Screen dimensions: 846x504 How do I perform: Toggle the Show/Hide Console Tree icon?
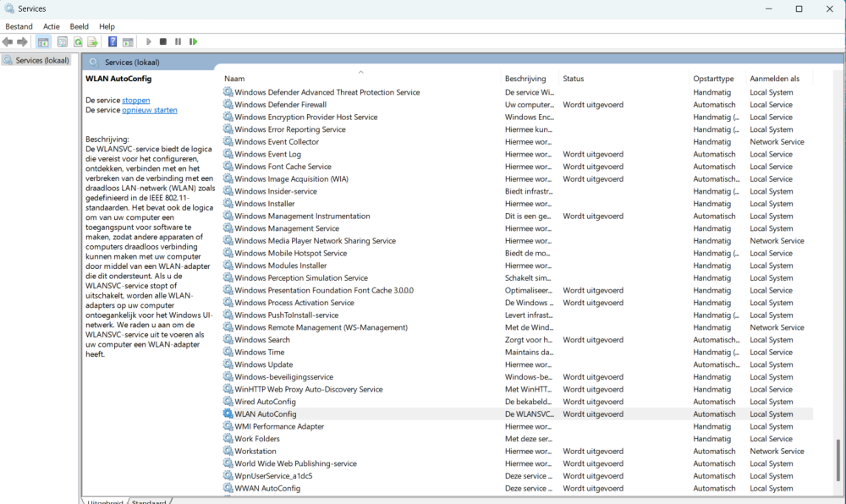(43, 41)
